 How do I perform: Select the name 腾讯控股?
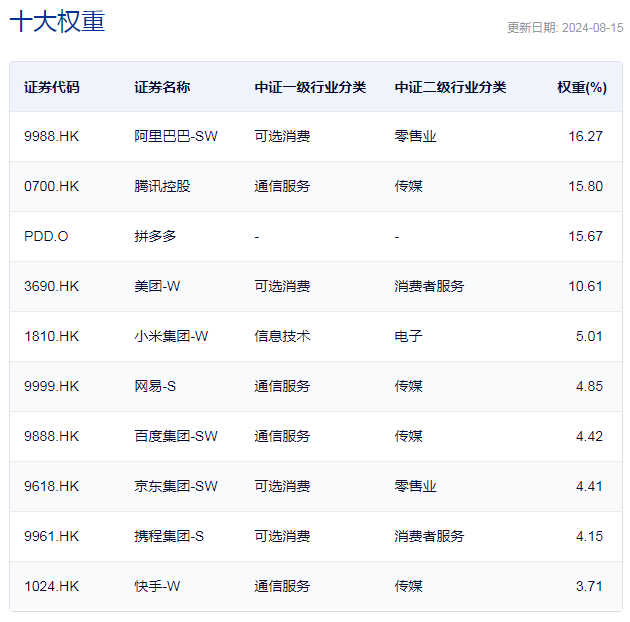(x=162, y=186)
